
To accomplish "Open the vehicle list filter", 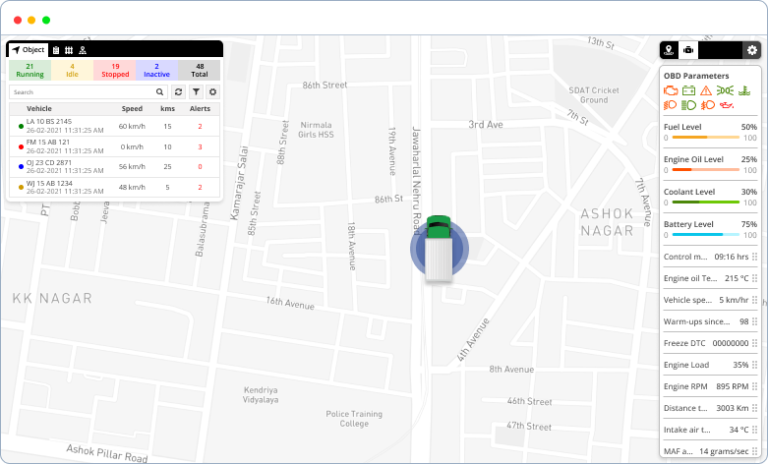I will pyautogui.click(x=196, y=92).
